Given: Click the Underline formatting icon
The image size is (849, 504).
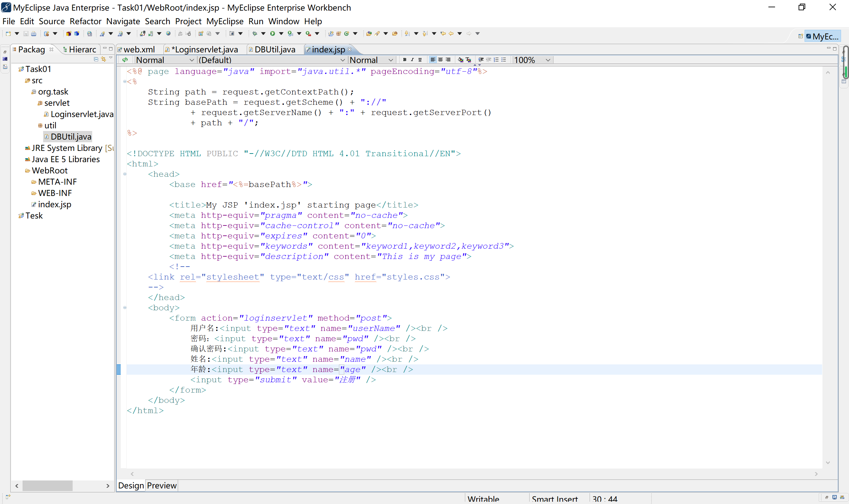Looking at the screenshot, I should pyautogui.click(x=420, y=60).
